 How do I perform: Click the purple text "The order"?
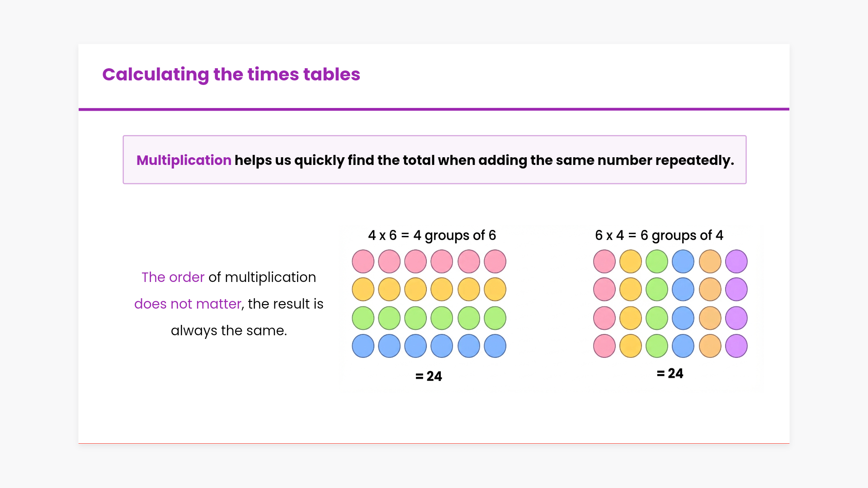(173, 277)
